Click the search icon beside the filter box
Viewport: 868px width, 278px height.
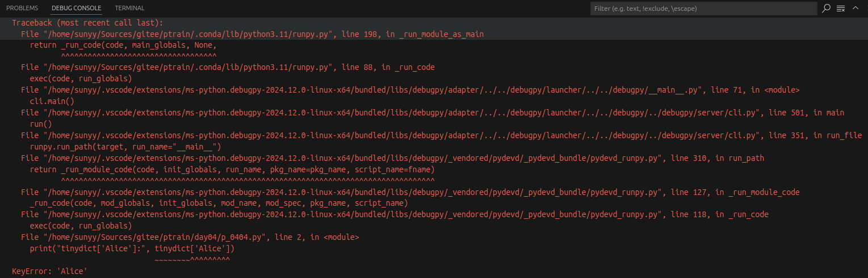(826, 8)
